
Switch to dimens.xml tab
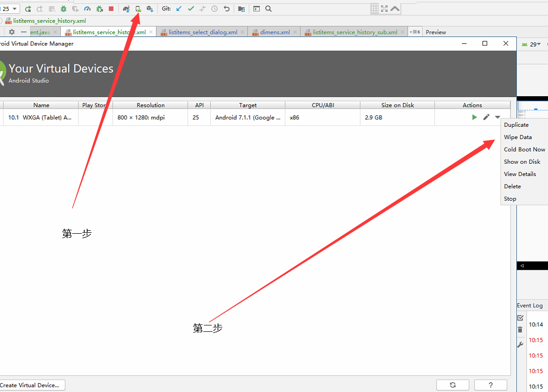coord(274,32)
